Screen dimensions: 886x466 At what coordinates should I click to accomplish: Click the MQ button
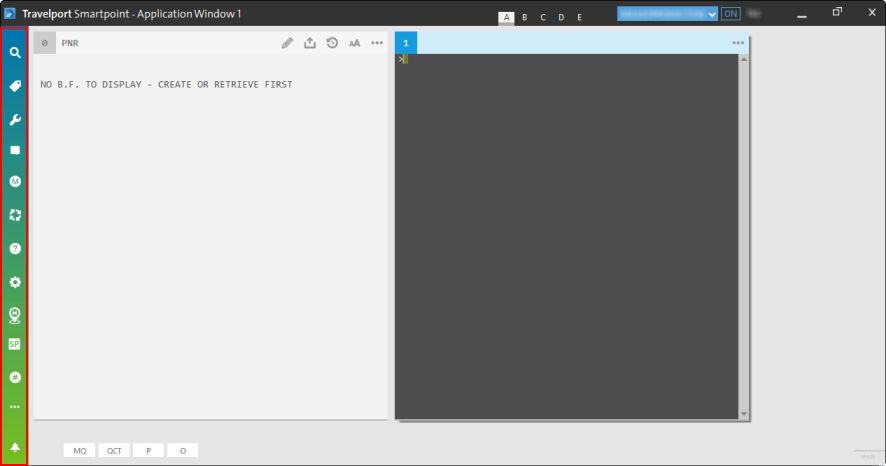[79, 451]
